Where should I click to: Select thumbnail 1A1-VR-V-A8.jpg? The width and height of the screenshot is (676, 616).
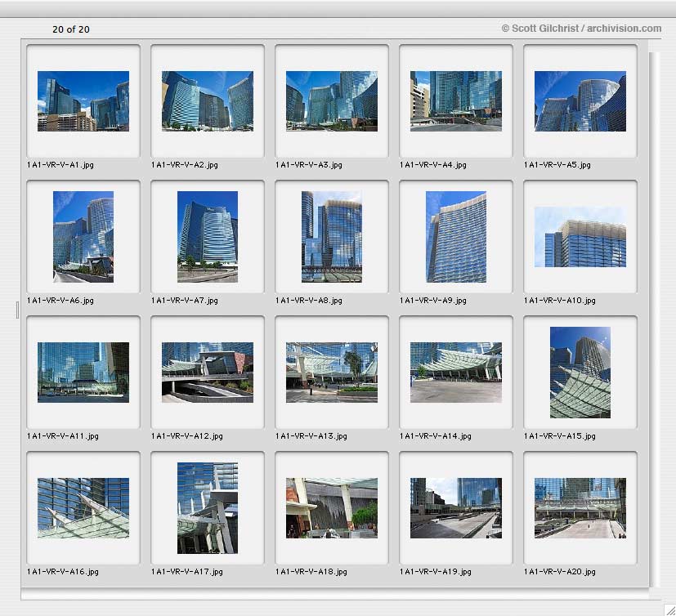(332, 237)
